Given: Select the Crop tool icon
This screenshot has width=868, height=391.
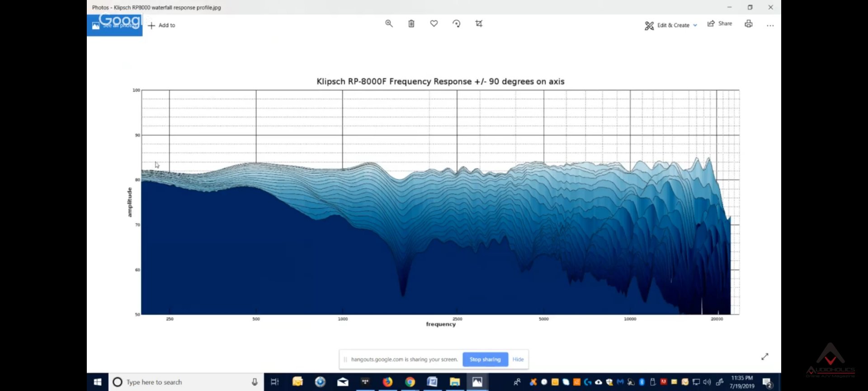Looking at the screenshot, I should point(479,24).
